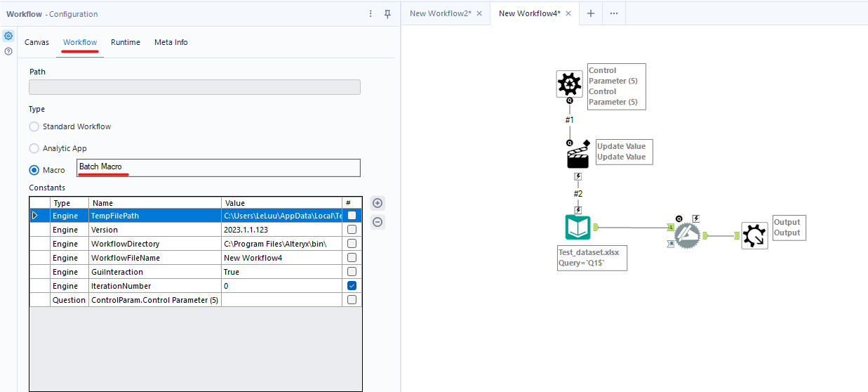Screen dimensions: 868x392
Task: Open the Macro type dropdown showing Batch Macro
Action: 218,167
